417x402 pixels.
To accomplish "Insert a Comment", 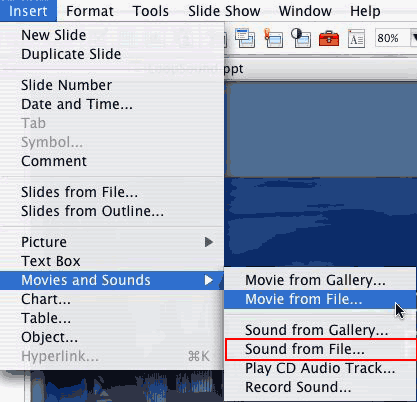I will [x=112, y=161].
